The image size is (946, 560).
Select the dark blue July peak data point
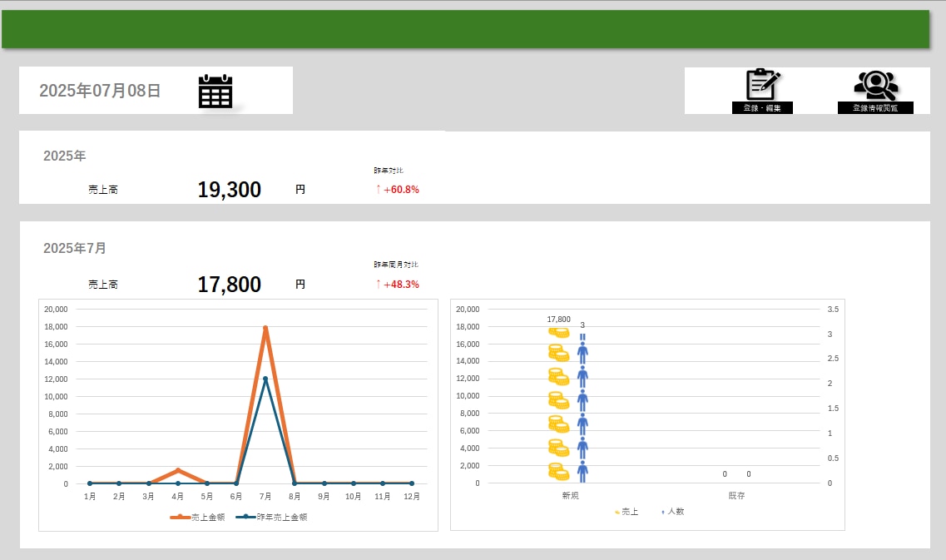265,379
